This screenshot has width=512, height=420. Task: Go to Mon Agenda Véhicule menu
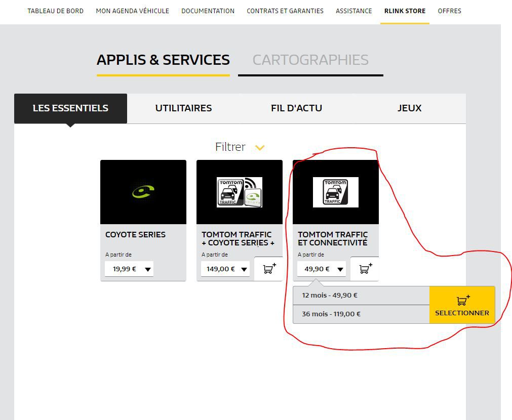pos(132,11)
